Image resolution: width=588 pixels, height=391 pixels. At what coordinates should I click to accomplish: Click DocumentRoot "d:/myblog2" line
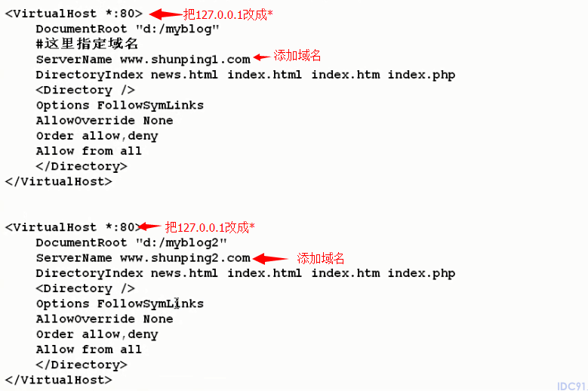point(131,242)
